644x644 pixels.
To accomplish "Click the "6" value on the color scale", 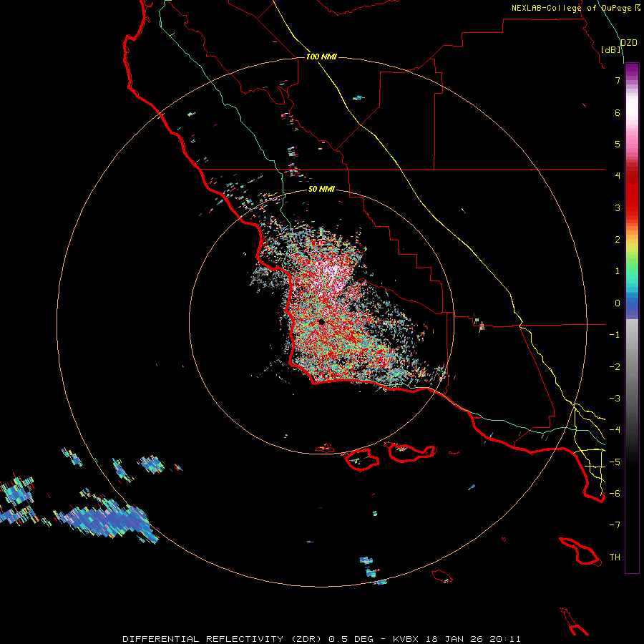I will click(618, 112).
